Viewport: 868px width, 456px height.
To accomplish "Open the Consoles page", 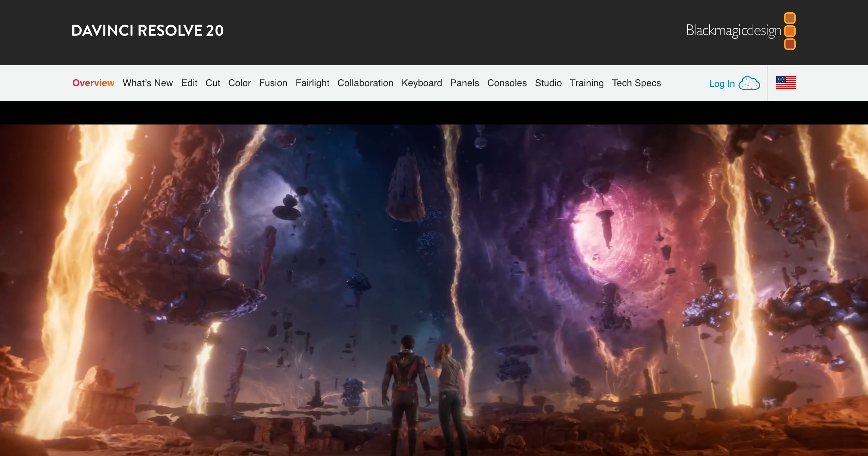I will coord(507,83).
